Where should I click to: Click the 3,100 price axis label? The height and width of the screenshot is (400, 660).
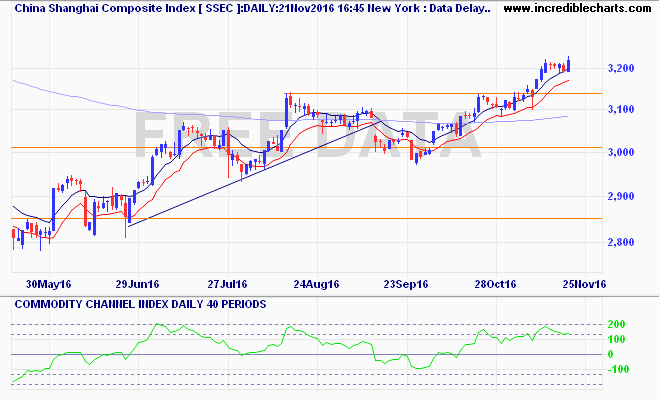621,109
